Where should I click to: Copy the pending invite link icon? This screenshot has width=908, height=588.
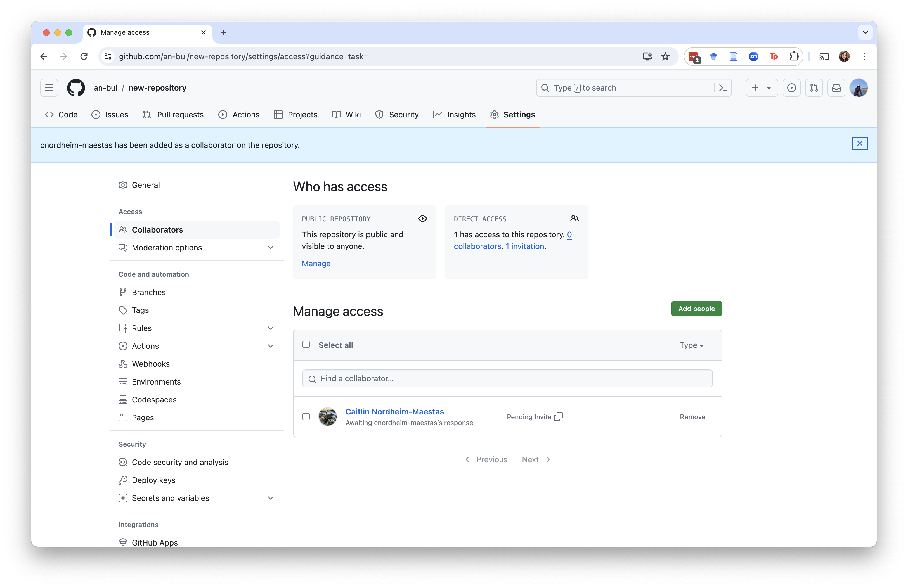click(558, 416)
